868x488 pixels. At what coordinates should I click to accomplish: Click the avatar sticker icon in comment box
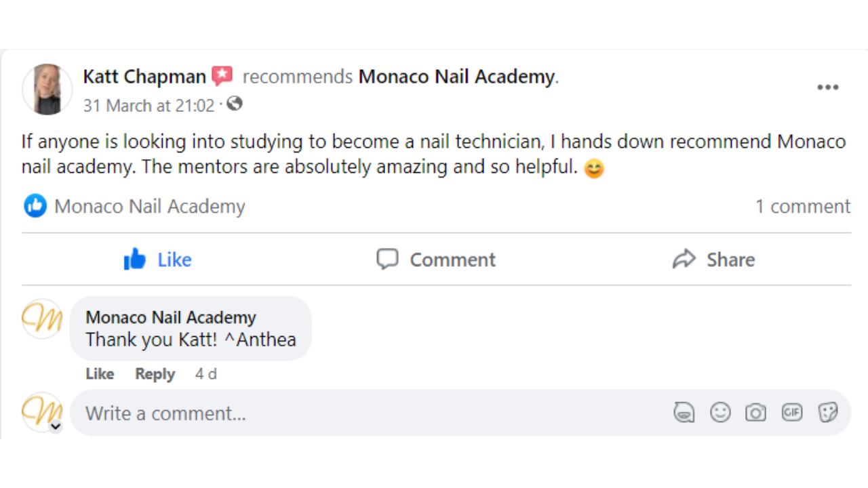[x=684, y=412]
